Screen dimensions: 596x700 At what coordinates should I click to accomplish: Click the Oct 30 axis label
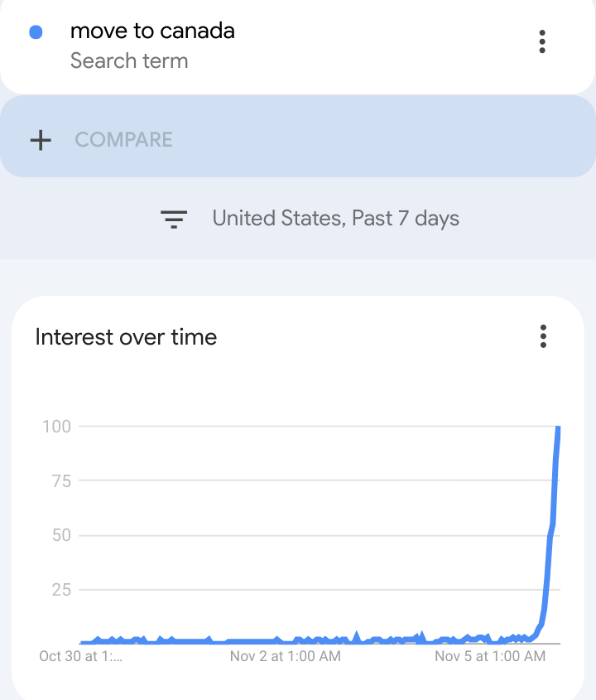point(81,656)
